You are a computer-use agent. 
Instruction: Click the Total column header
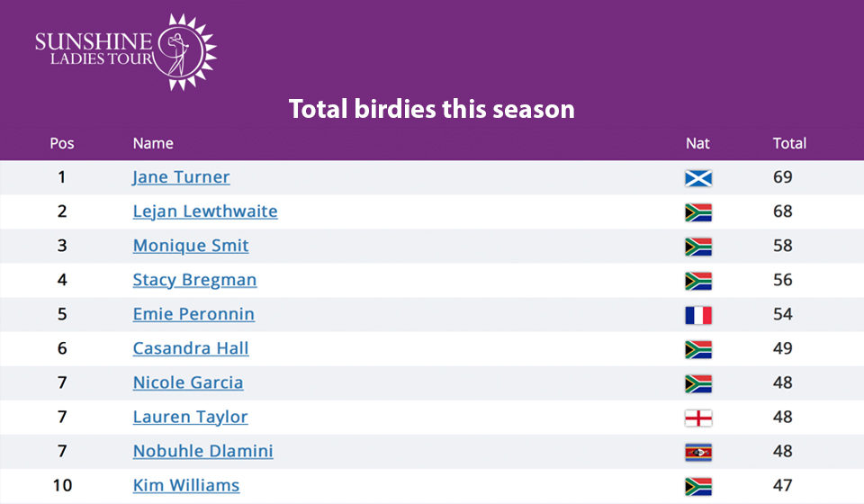(x=789, y=143)
